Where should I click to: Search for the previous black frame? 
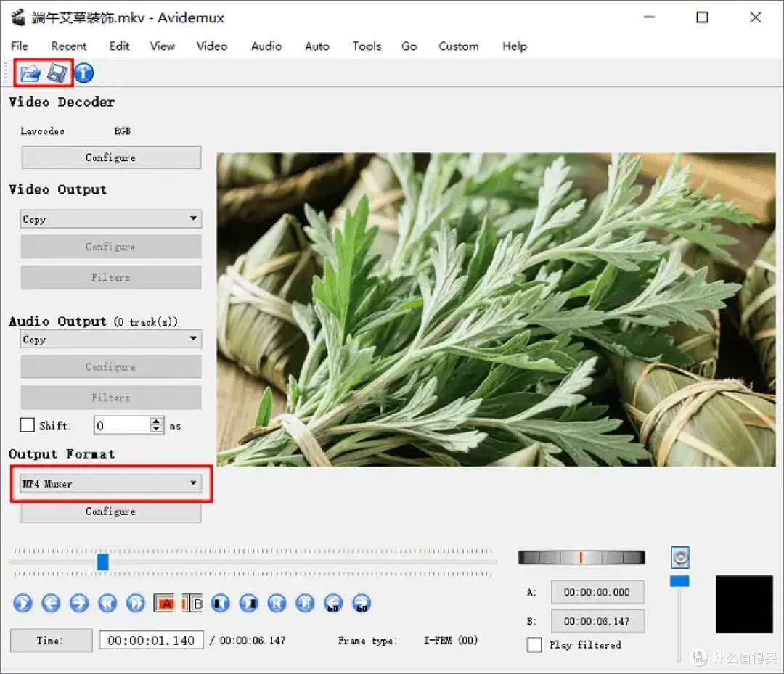[x=220, y=603]
